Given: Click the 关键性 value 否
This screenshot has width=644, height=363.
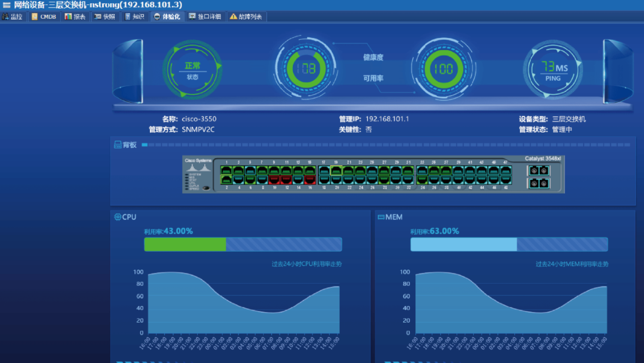Looking at the screenshot, I should click(369, 129).
